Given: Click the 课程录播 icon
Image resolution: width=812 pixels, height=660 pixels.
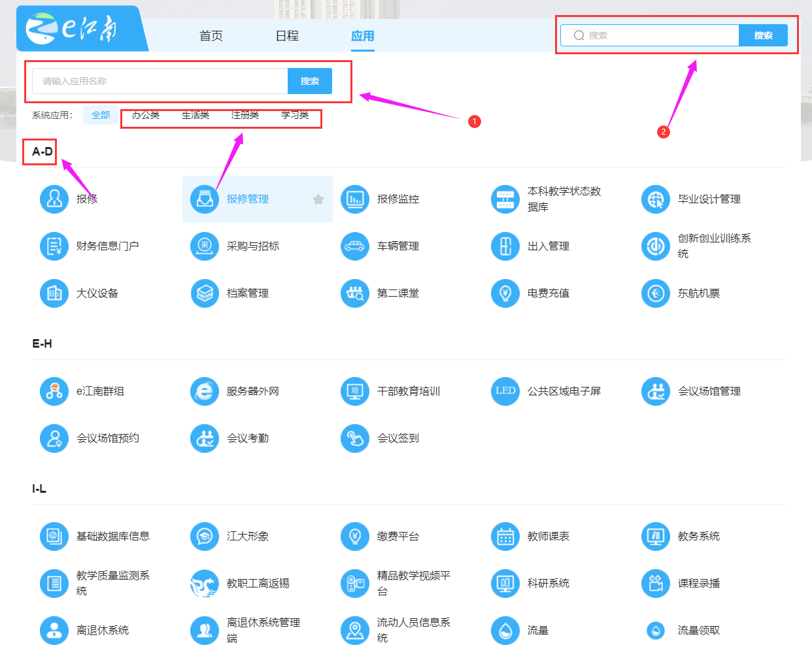Looking at the screenshot, I should point(656,583).
